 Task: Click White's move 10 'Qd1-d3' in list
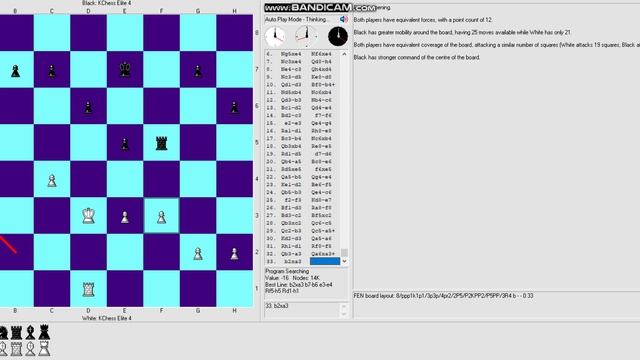tap(291, 85)
